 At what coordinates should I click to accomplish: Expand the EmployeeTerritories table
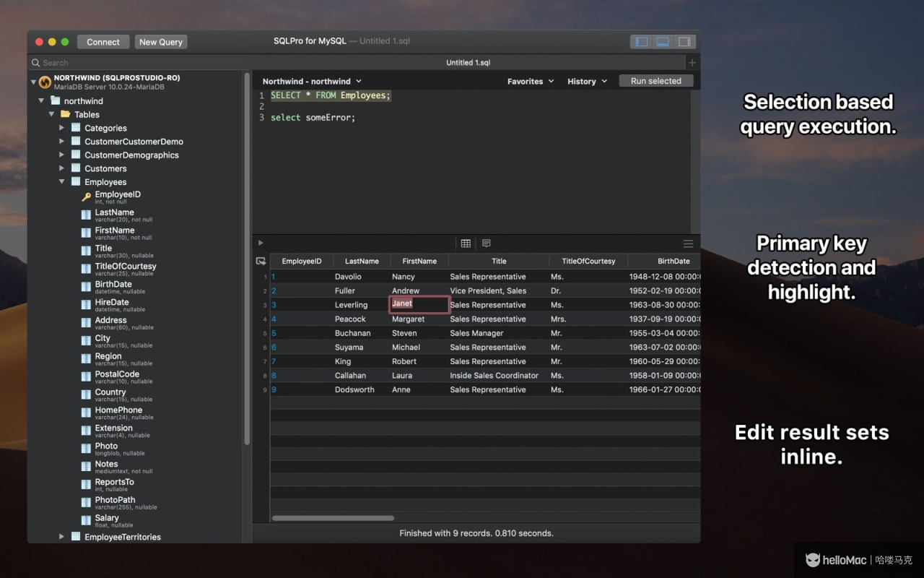pos(62,537)
